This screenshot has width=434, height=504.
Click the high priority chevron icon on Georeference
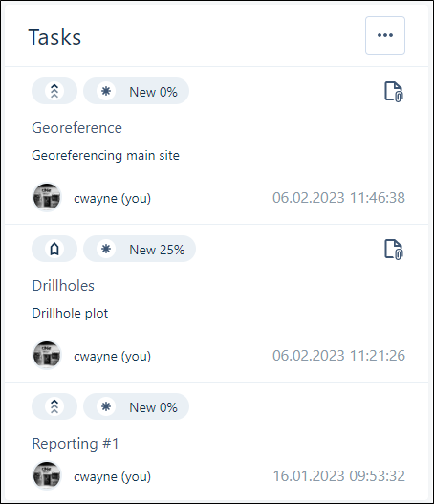click(54, 91)
